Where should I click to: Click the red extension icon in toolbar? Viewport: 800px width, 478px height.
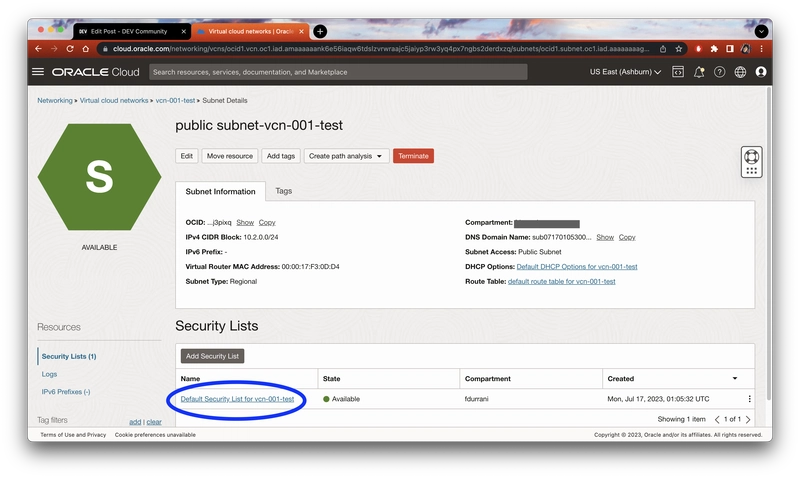click(698, 49)
